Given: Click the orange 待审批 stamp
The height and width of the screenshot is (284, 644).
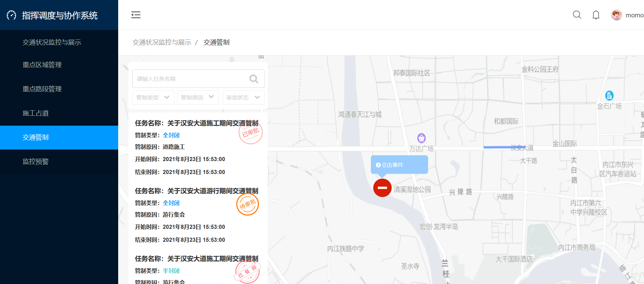Looking at the screenshot, I should [248, 204].
